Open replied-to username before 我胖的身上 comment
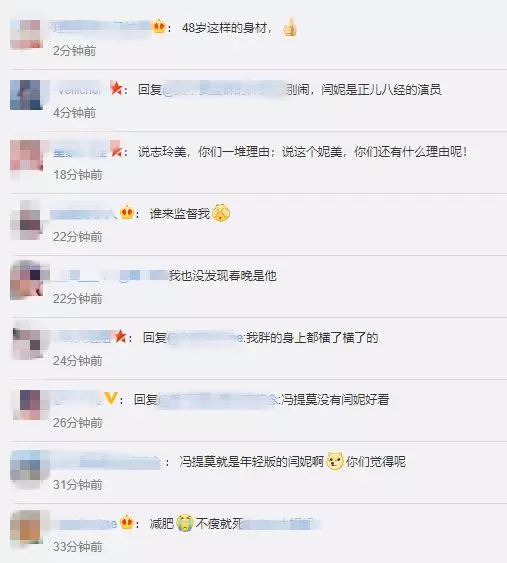This screenshot has width=507, height=563. click(x=205, y=338)
